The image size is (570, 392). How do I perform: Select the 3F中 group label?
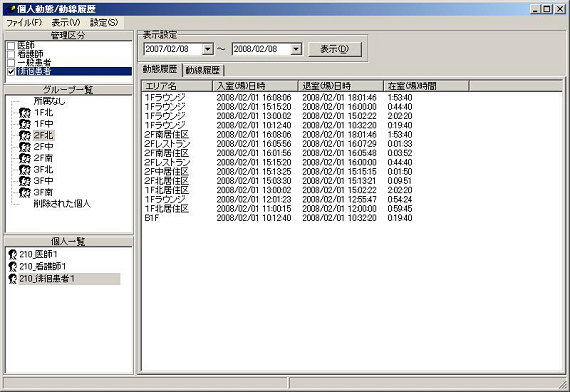(x=43, y=181)
